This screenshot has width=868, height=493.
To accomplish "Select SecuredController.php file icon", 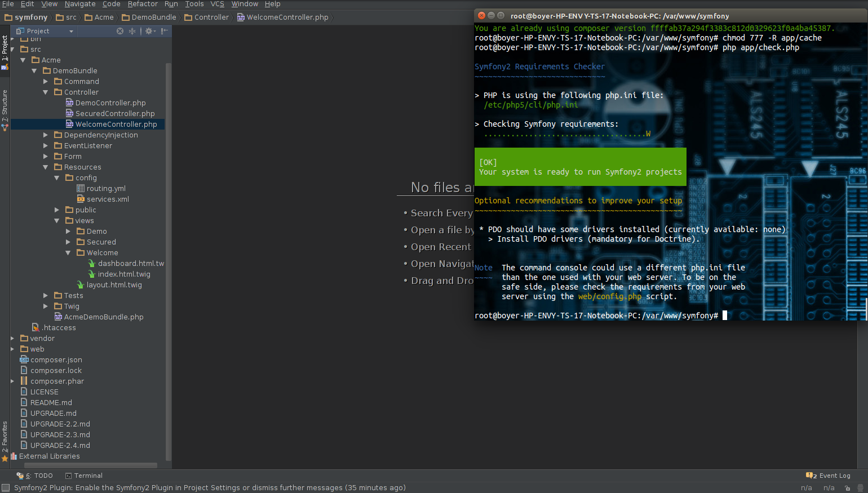I will pyautogui.click(x=69, y=113).
